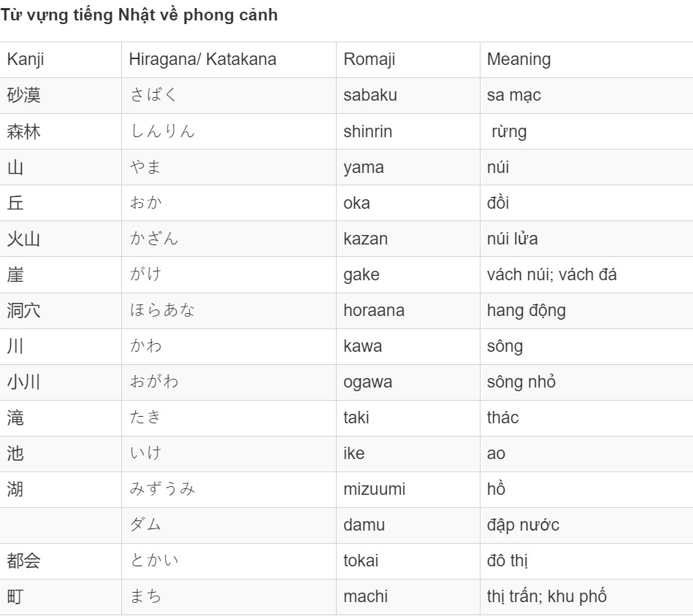Click the romaji word 'mizuumi'
This screenshot has height=616, width=693.
click(x=375, y=489)
